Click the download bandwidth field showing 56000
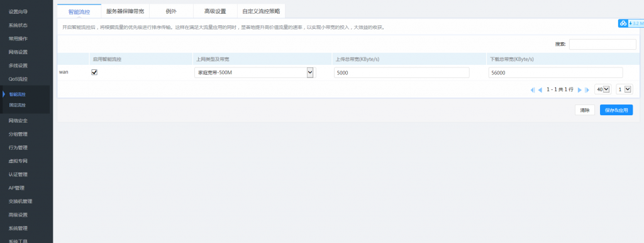 [x=556, y=73]
